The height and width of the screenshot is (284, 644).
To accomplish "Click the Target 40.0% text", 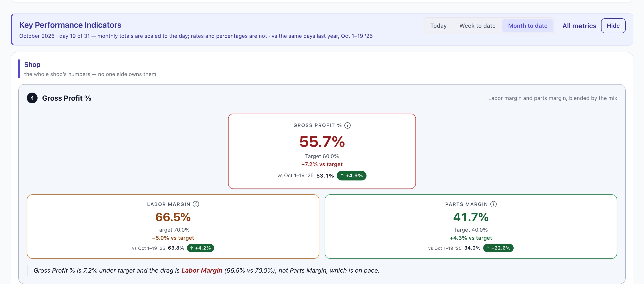I will [471, 230].
